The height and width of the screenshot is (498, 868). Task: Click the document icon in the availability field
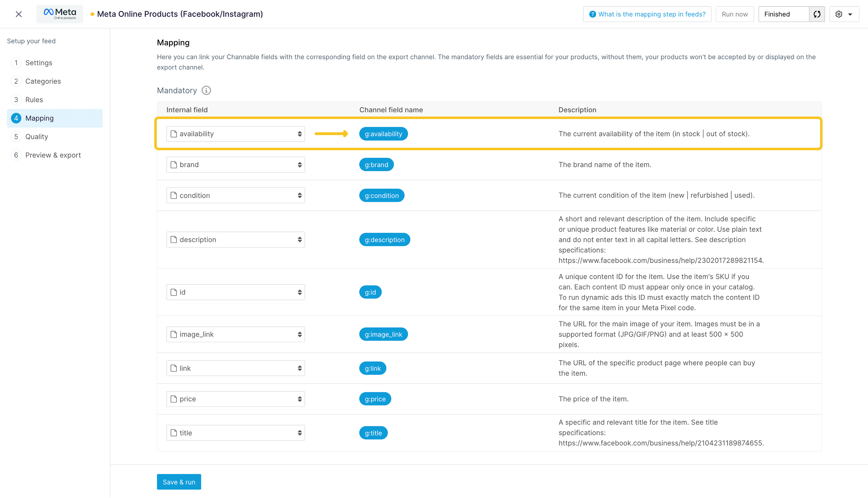(174, 134)
